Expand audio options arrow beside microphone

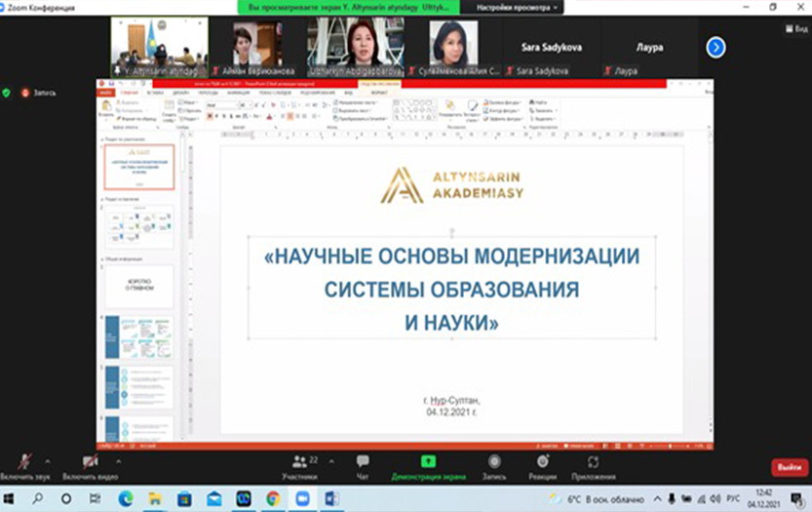53,460
